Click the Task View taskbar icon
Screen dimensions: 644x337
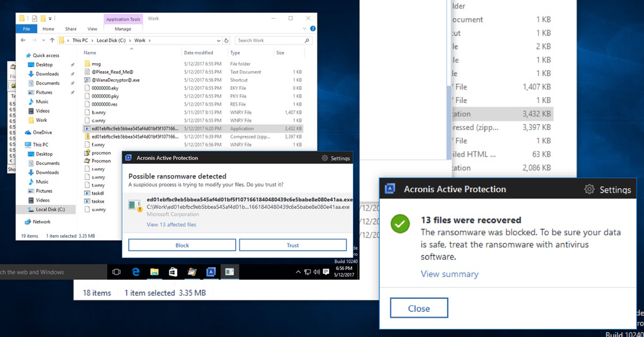point(117,272)
